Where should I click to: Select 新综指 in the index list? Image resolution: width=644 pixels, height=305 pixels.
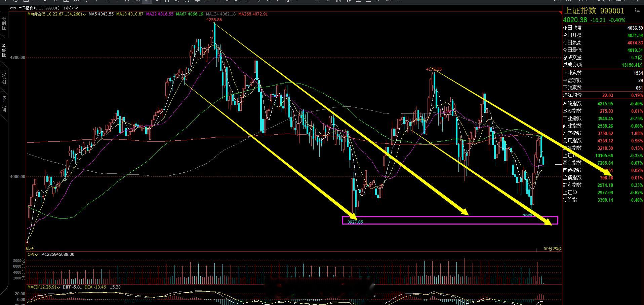click(x=603, y=200)
